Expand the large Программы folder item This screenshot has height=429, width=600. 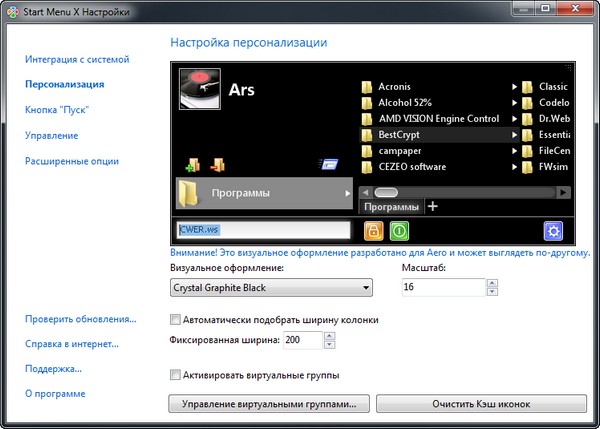(264, 192)
